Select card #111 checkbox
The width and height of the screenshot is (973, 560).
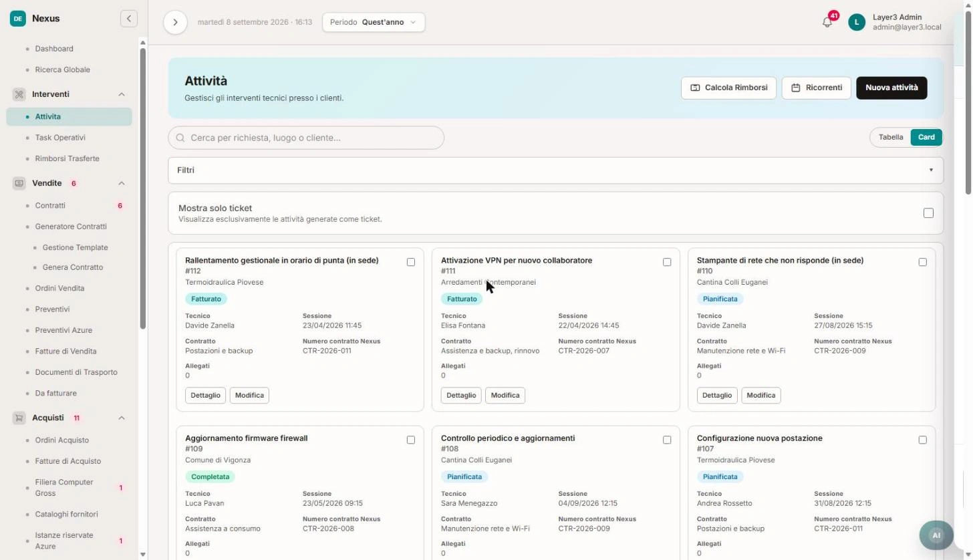667,262
